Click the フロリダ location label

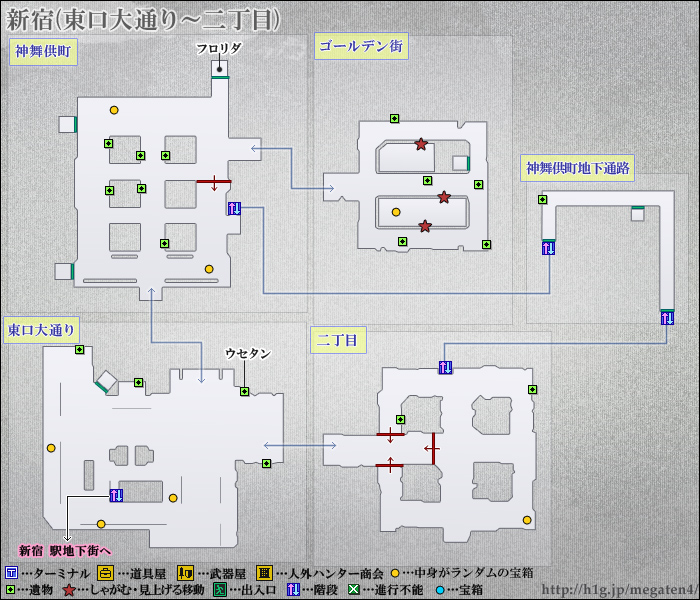pos(218,48)
